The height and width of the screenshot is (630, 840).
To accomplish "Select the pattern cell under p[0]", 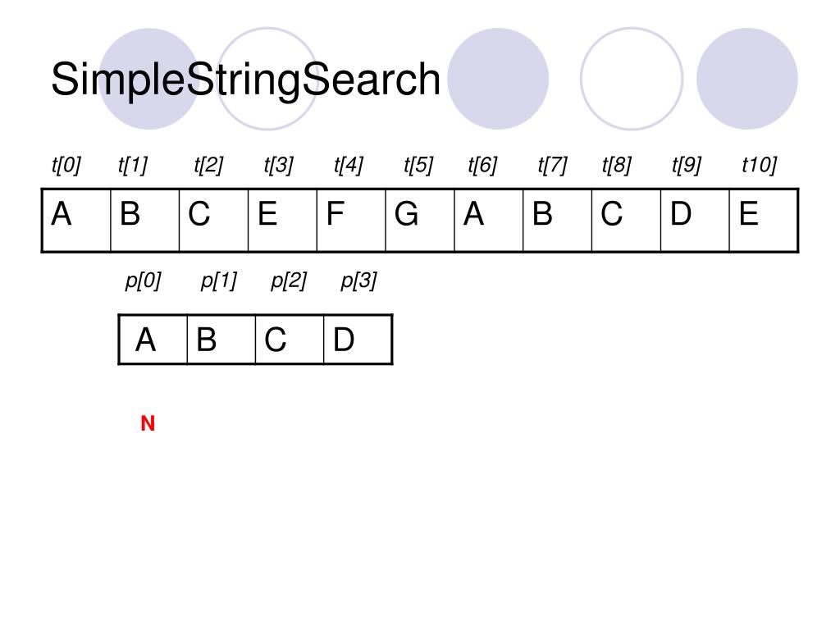I will click(x=153, y=340).
